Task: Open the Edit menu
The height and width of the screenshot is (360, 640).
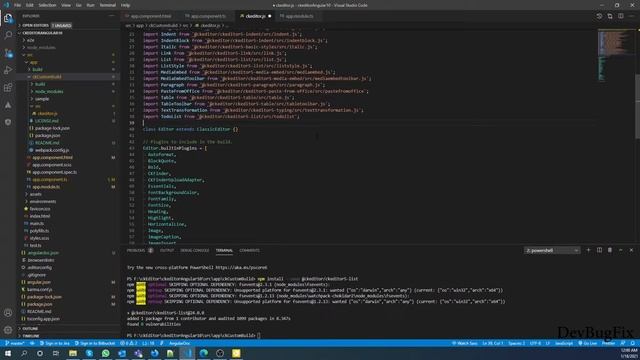Action: click(x=30, y=5)
